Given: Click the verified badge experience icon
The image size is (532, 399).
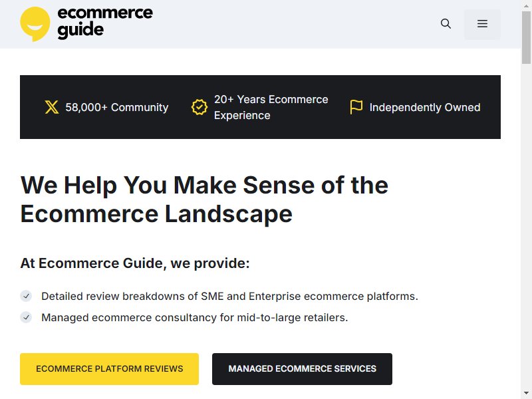Looking at the screenshot, I should coord(199,107).
